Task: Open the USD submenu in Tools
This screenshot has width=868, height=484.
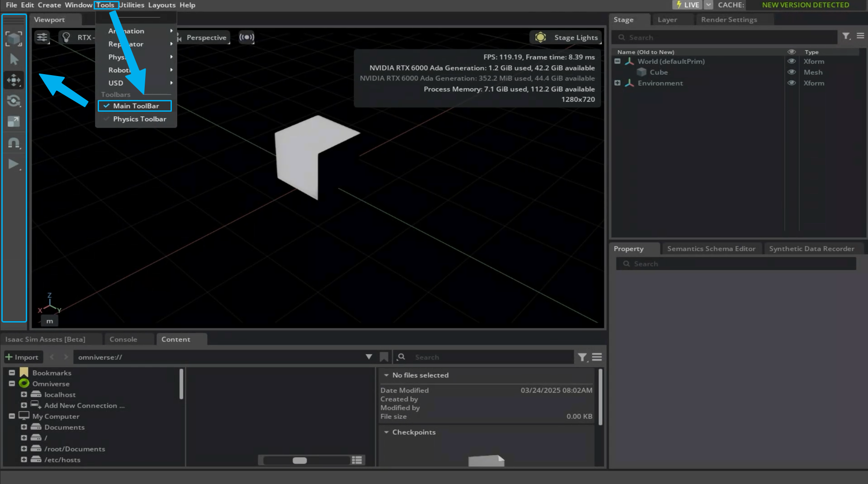Action: click(x=136, y=83)
